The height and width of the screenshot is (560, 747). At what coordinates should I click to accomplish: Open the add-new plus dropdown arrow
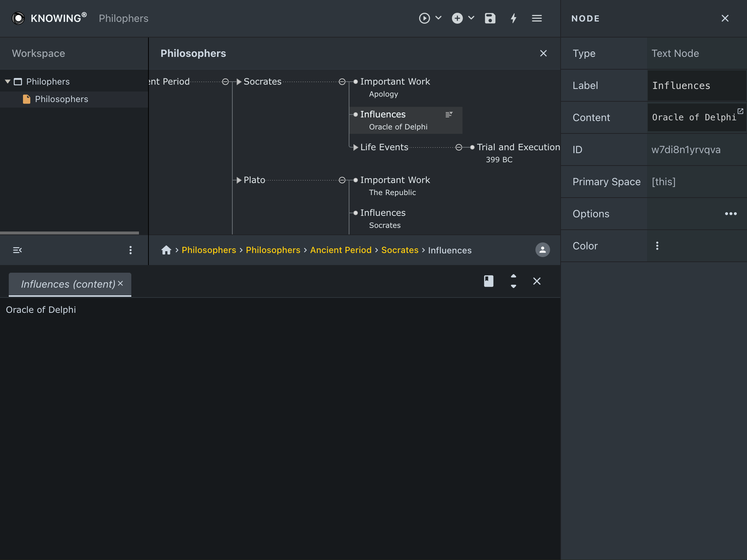click(x=471, y=18)
